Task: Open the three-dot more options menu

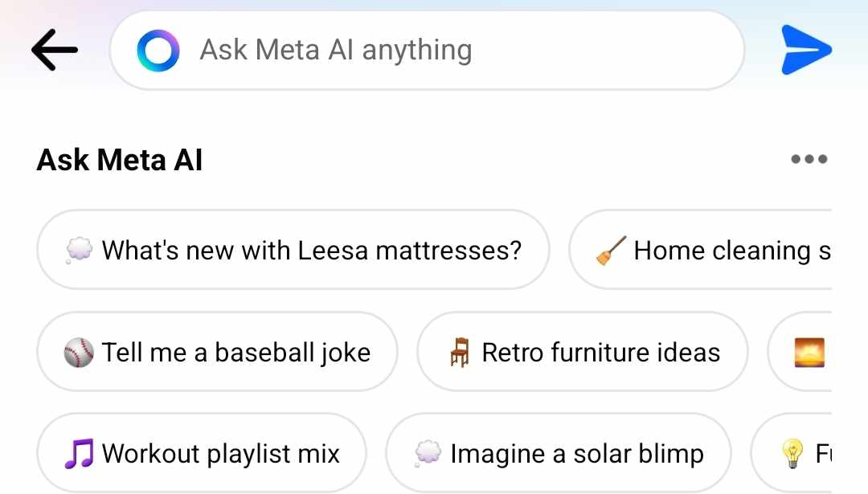Action: click(809, 159)
